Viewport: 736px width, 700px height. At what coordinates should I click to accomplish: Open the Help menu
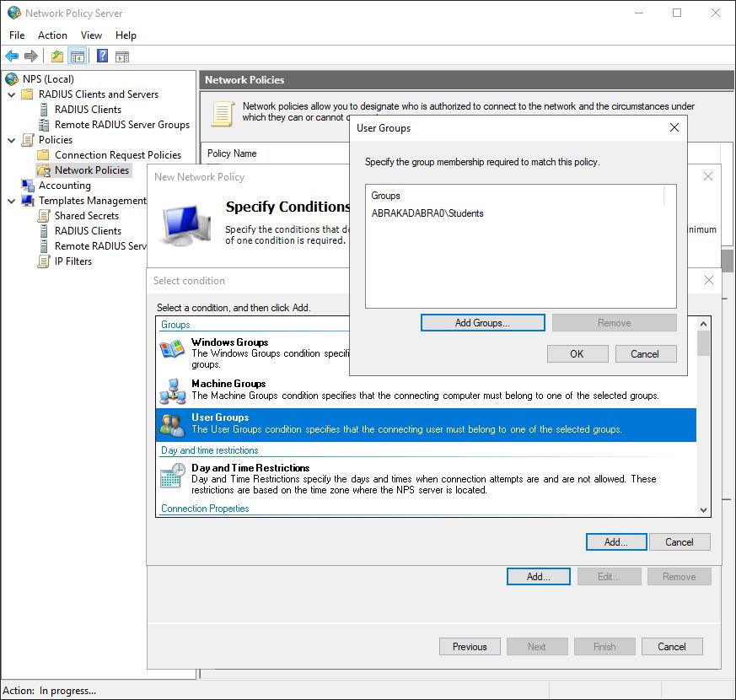pos(126,35)
